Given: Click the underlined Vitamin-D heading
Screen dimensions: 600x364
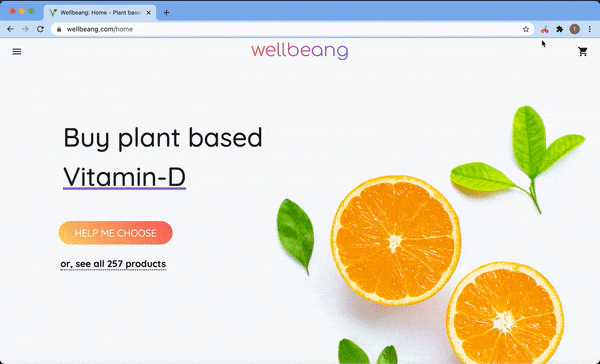Looking at the screenshot, I should pyautogui.click(x=124, y=177).
